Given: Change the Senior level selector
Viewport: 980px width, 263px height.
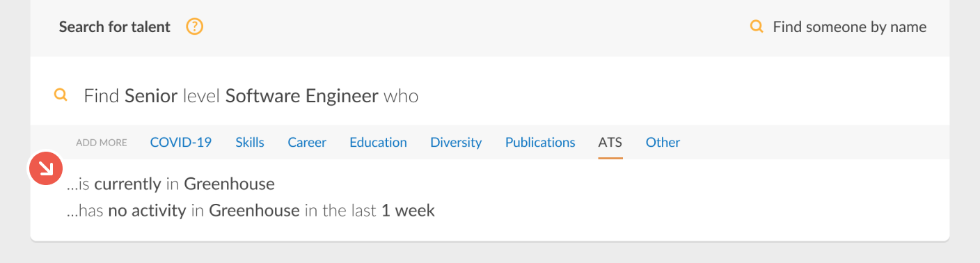Looking at the screenshot, I should [151, 95].
